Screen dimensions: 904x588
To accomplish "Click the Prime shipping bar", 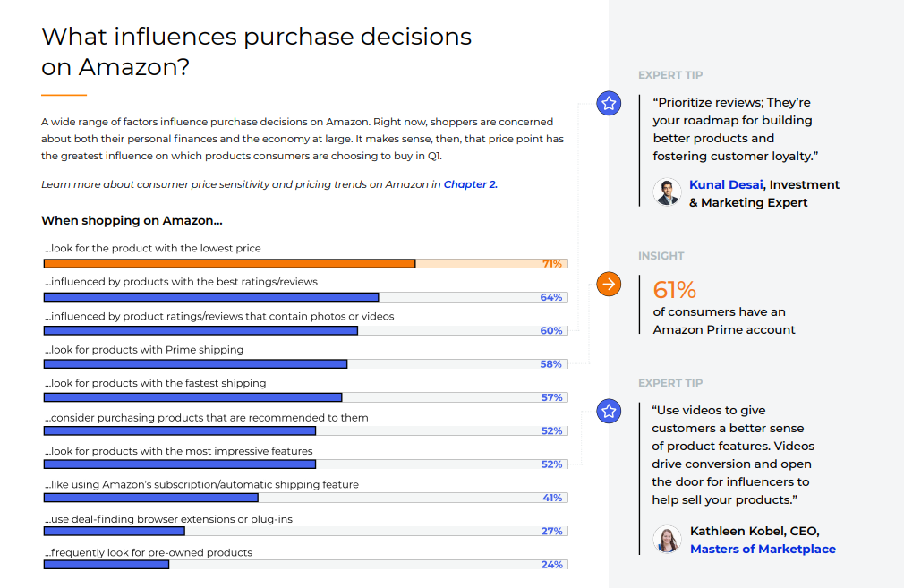I will (195, 364).
